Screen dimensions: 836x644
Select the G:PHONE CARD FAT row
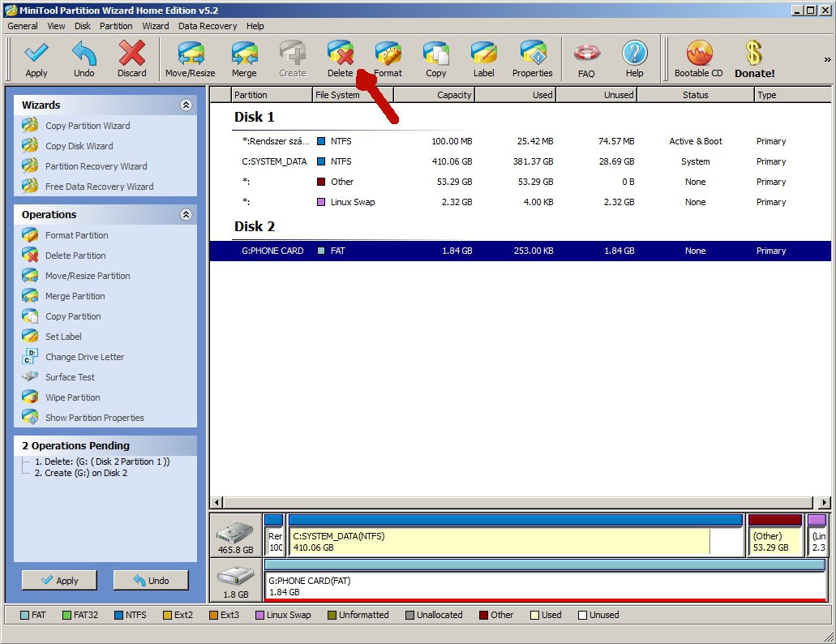click(x=520, y=251)
